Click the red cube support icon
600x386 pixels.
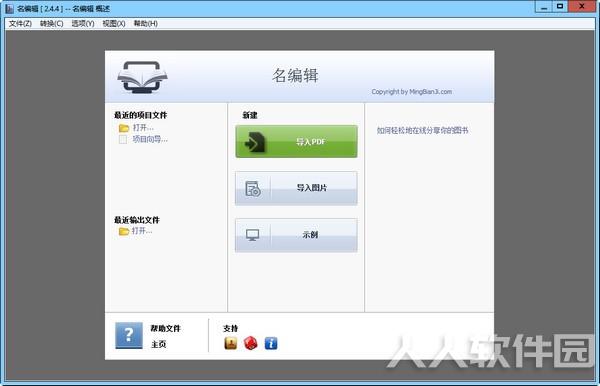pos(251,343)
